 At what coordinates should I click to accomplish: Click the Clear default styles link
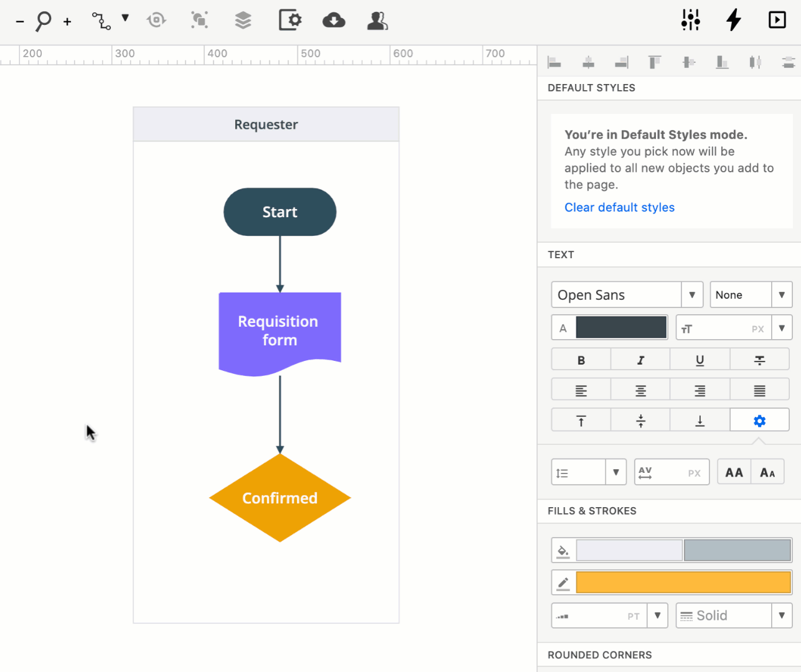point(619,207)
